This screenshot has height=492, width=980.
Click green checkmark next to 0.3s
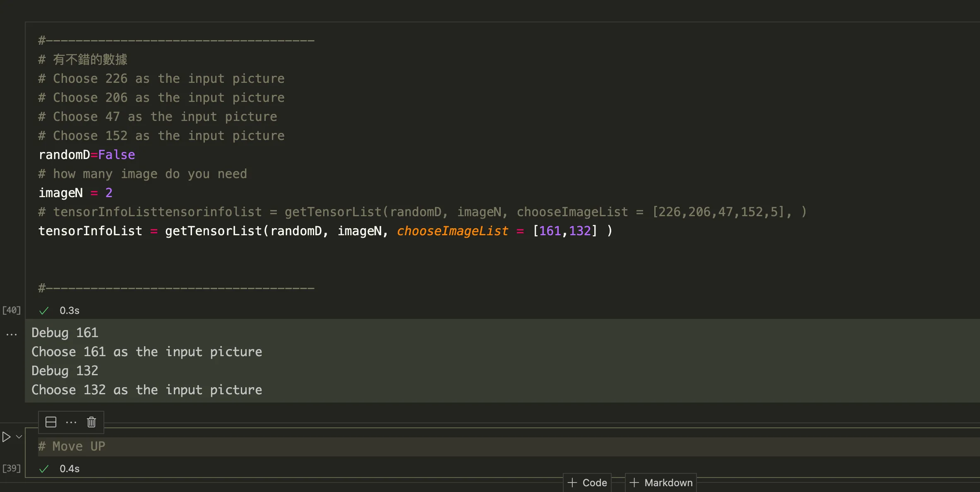click(x=44, y=311)
